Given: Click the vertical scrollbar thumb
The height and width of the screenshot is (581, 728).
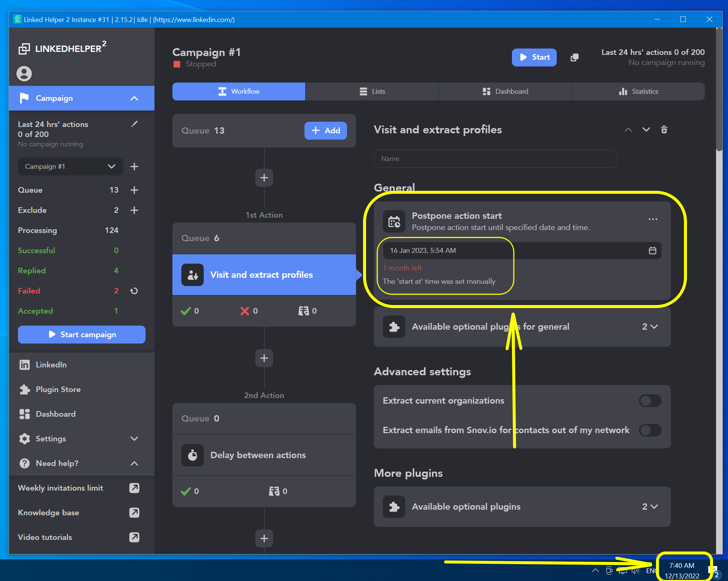Looking at the screenshot, I should (719, 90).
